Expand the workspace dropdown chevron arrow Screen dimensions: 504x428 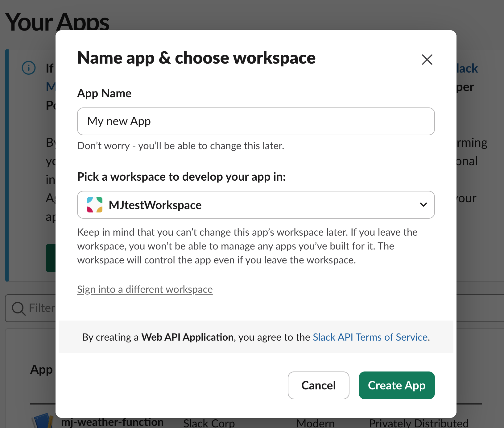[423, 205]
